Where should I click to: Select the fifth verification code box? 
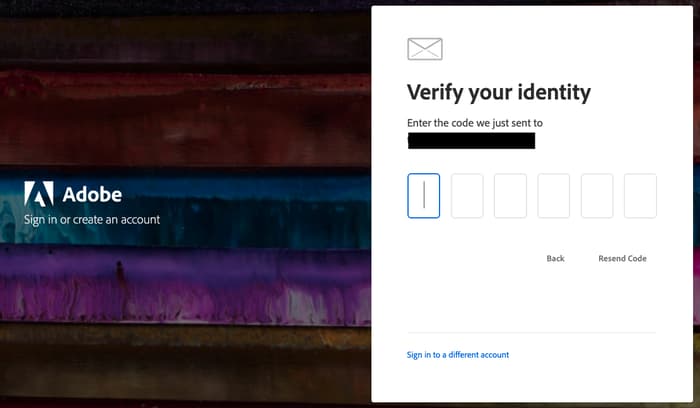597,196
